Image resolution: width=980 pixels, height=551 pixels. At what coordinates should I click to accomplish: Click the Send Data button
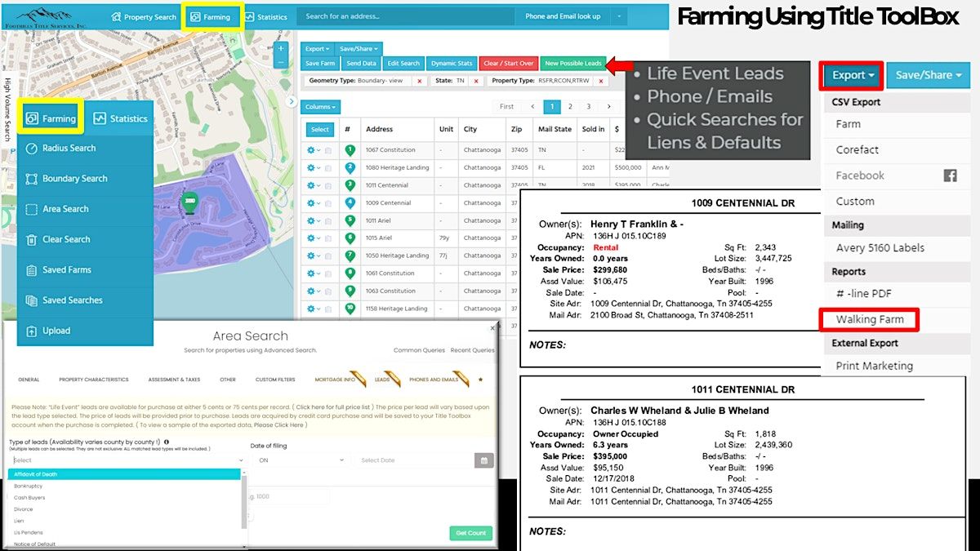(x=361, y=63)
